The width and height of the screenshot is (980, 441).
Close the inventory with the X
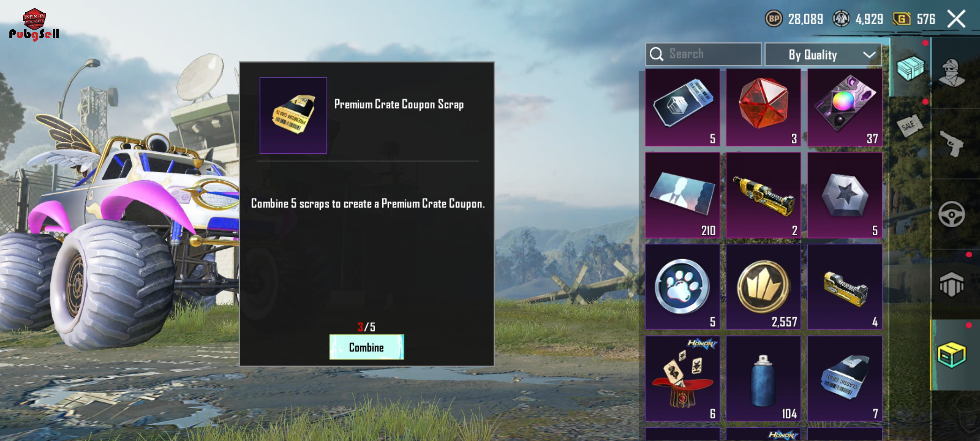[x=957, y=19]
